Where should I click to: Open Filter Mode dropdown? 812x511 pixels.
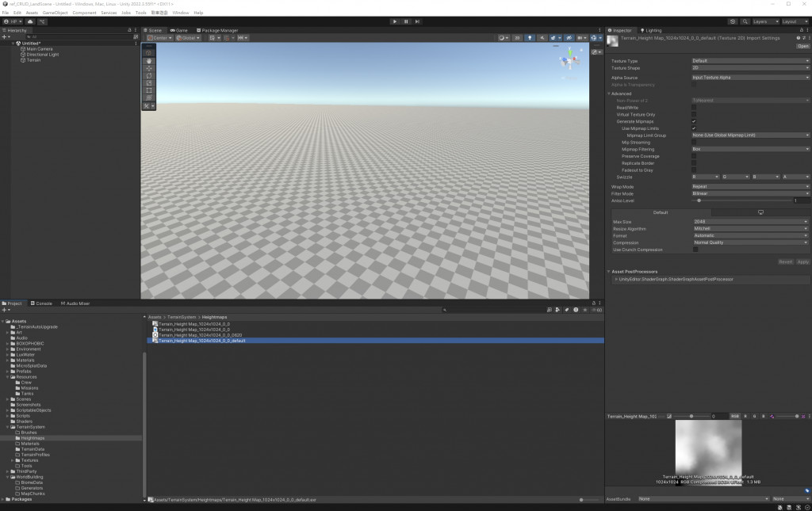pos(750,193)
